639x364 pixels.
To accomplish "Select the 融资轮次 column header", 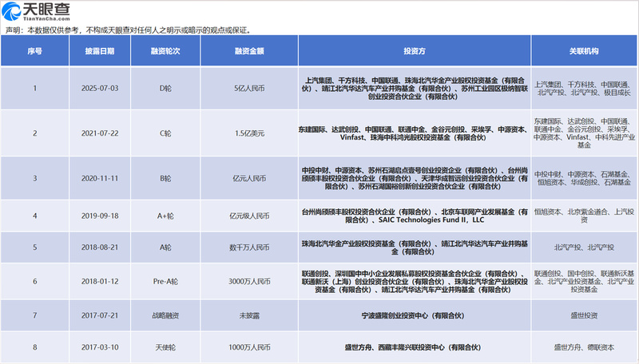I will (x=165, y=51).
